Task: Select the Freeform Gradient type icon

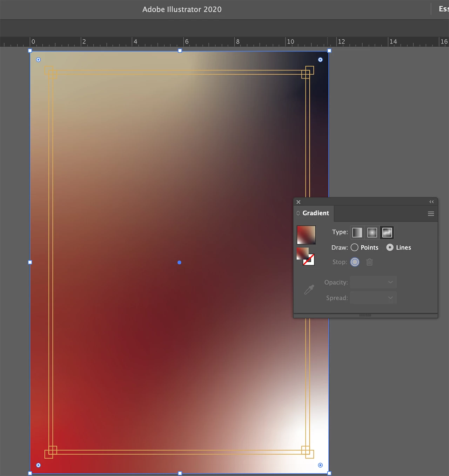Action: (387, 232)
